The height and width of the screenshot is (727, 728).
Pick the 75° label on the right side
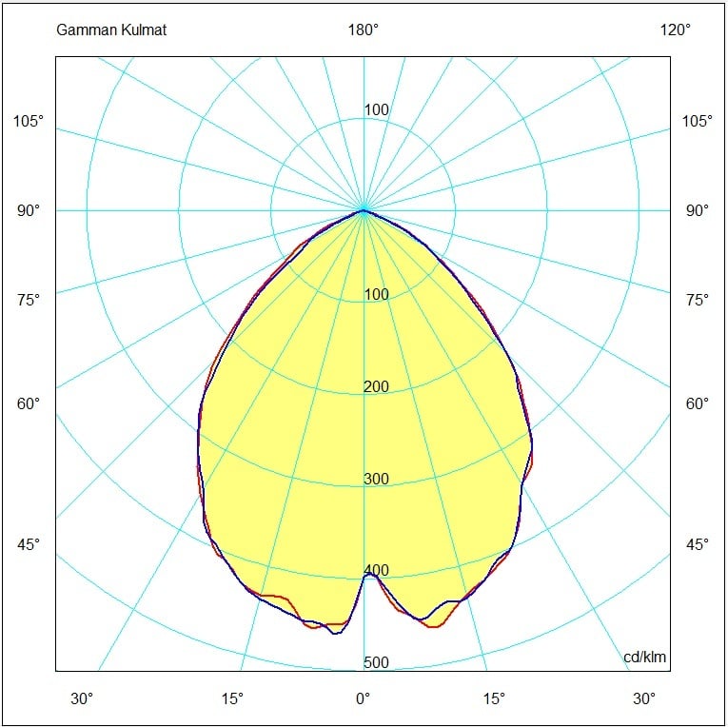pyautogui.click(x=698, y=300)
